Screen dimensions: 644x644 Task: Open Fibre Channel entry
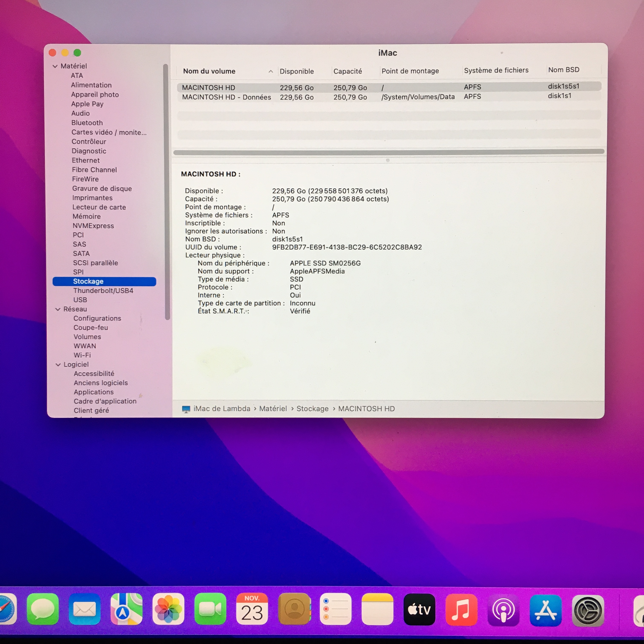pyautogui.click(x=94, y=170)
